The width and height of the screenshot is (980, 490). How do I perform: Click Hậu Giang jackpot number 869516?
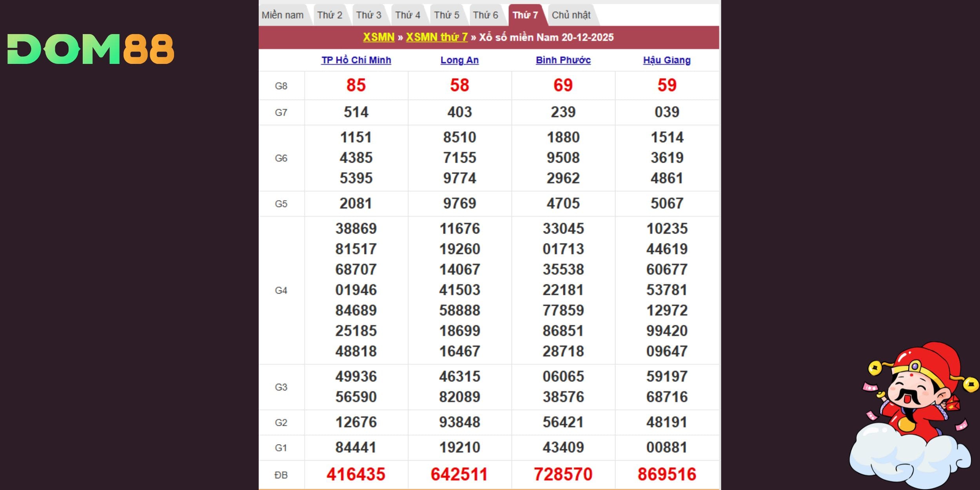[666, 474]
